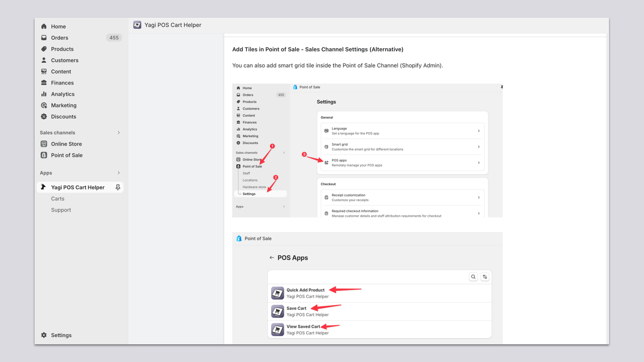Image resolution: width=644 pixels, height=362 pixels.
Task: Click the Point of Sale settings screenshot
Action: pos(367,150)
